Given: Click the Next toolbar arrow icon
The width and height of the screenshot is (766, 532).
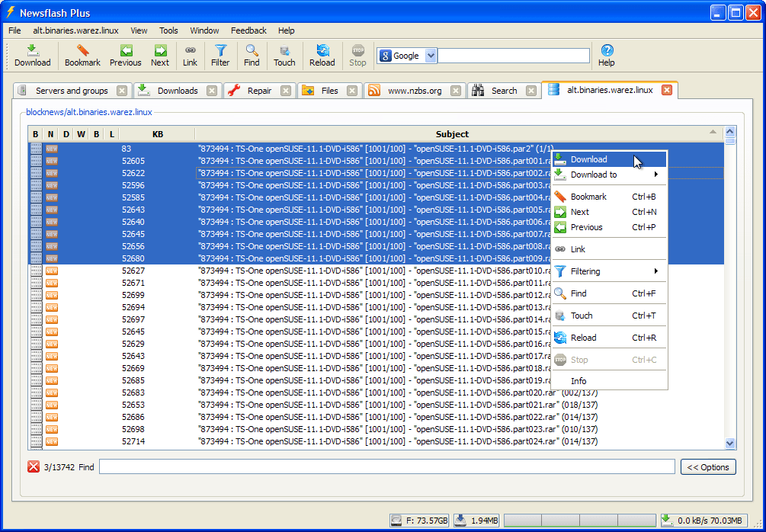Looking at the screenshot, I should click(160, 51).
